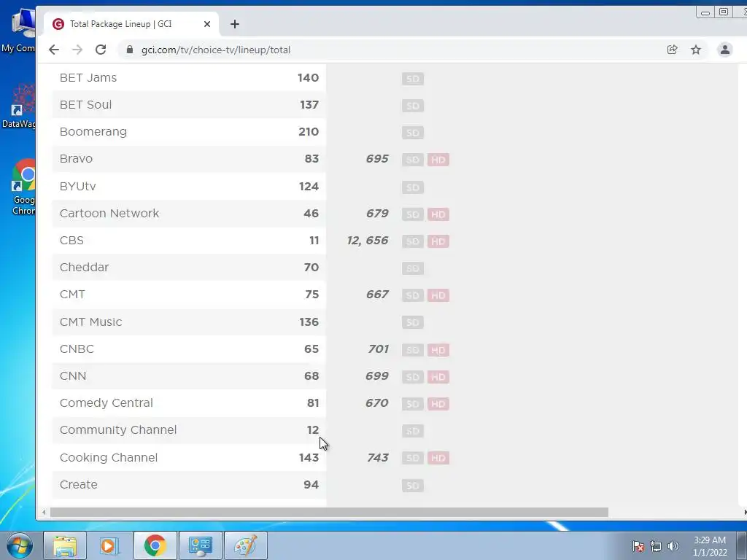Click the SD badge for Create
This screenshot has height=560, width=747.
[413, 486]
